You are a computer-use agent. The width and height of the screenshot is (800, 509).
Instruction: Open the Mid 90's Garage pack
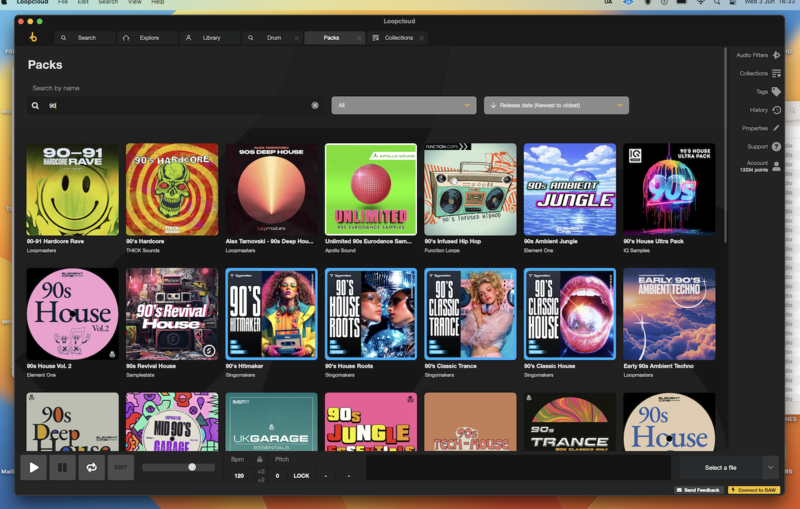172,422
